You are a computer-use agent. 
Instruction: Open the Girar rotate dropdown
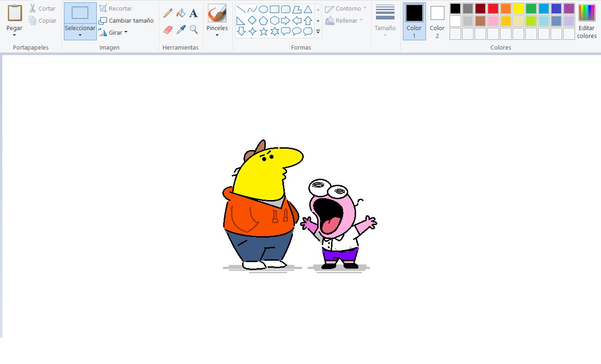(x=125, y=32)
